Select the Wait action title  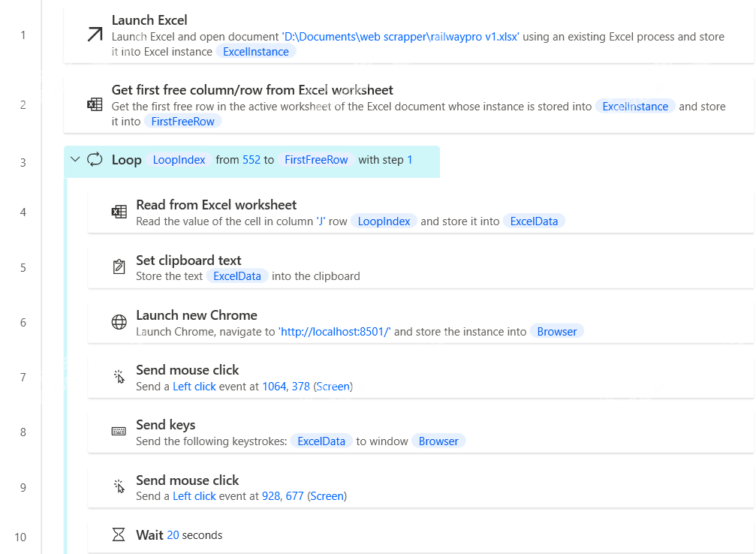150,535
